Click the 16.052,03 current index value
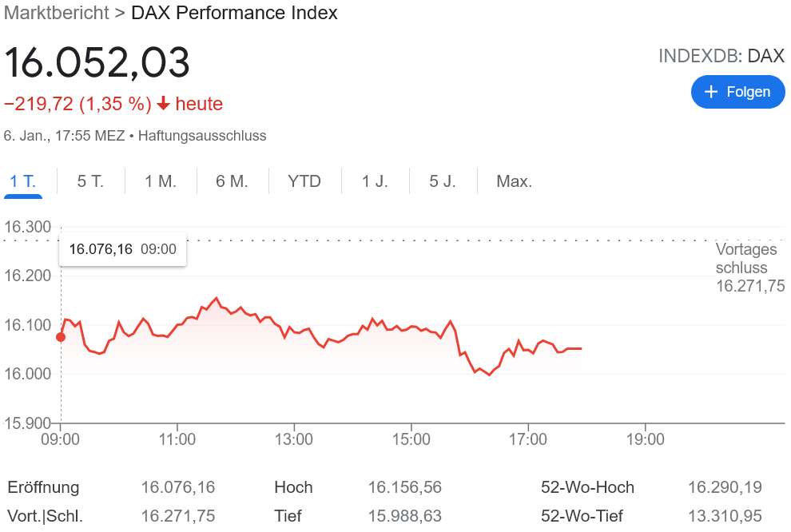The image size is (791, 532). point(97,63)
